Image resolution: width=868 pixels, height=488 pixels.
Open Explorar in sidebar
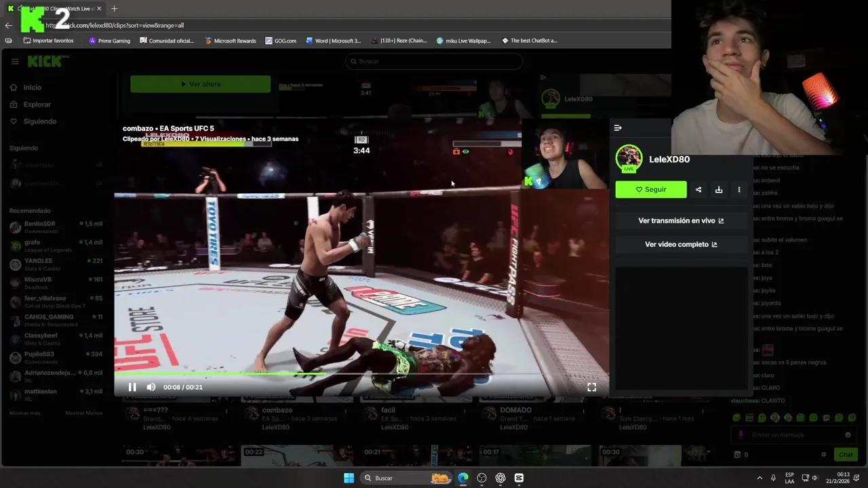point(37,104)
